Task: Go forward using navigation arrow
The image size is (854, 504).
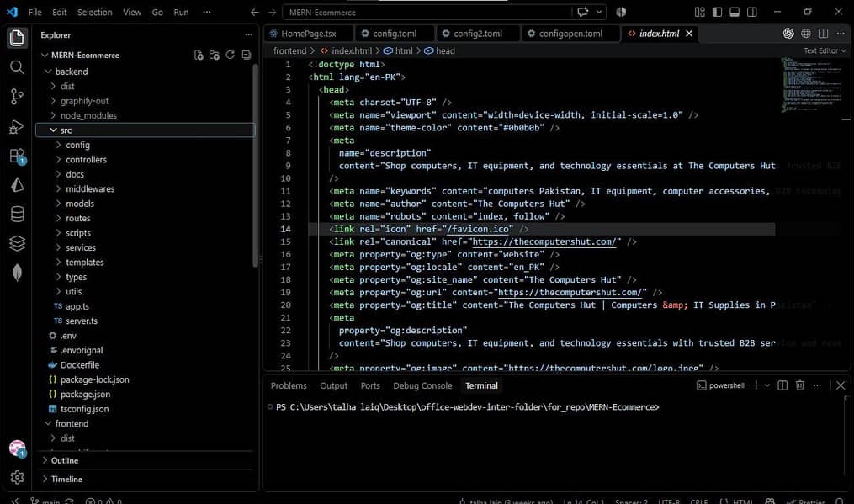Action: (x=273, y=12)
